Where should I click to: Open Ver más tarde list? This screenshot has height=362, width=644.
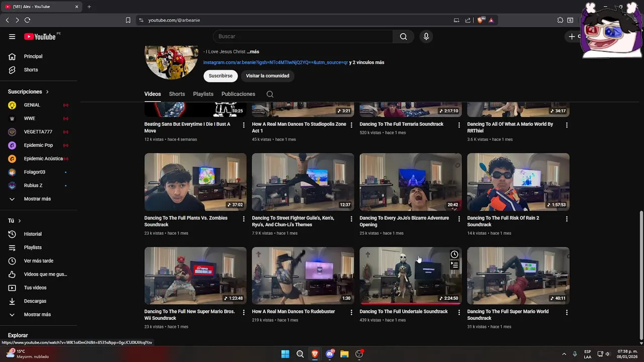pos(39,261)
